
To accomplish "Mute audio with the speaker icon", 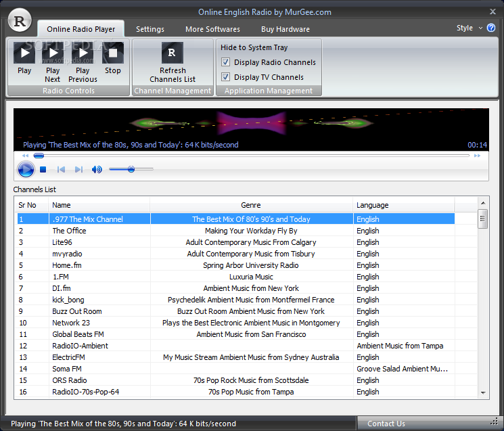I will [x=97, y=169].
